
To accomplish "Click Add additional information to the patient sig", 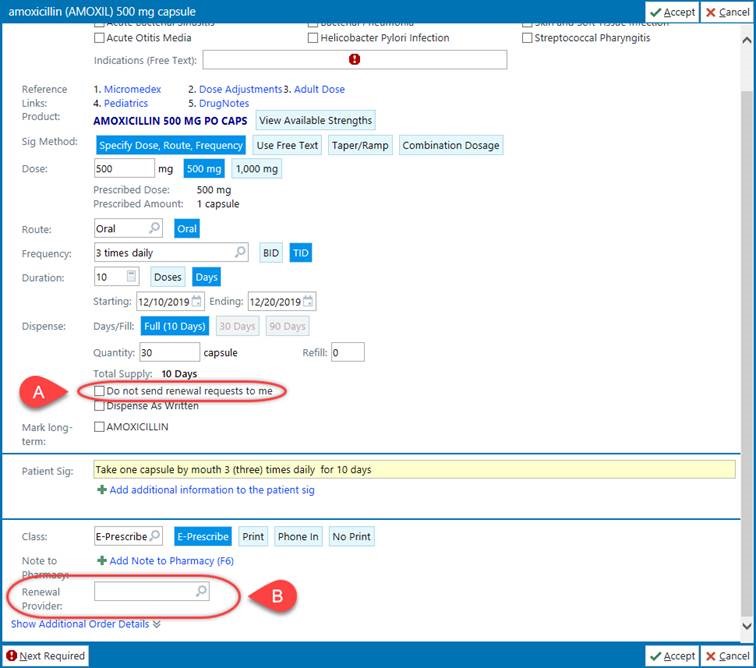I will click(x=212, y=490).
